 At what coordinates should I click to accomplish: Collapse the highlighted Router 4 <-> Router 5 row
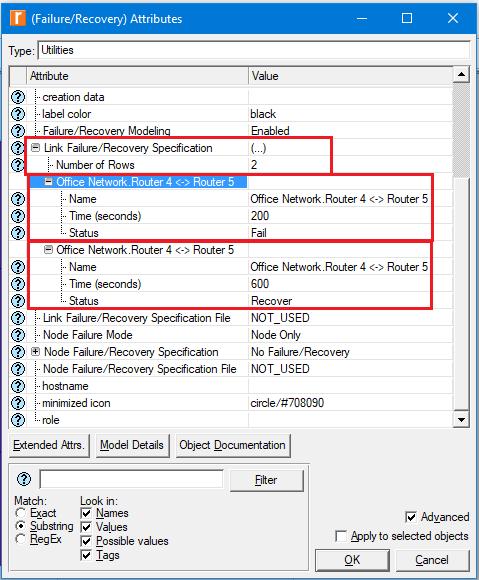48,182
